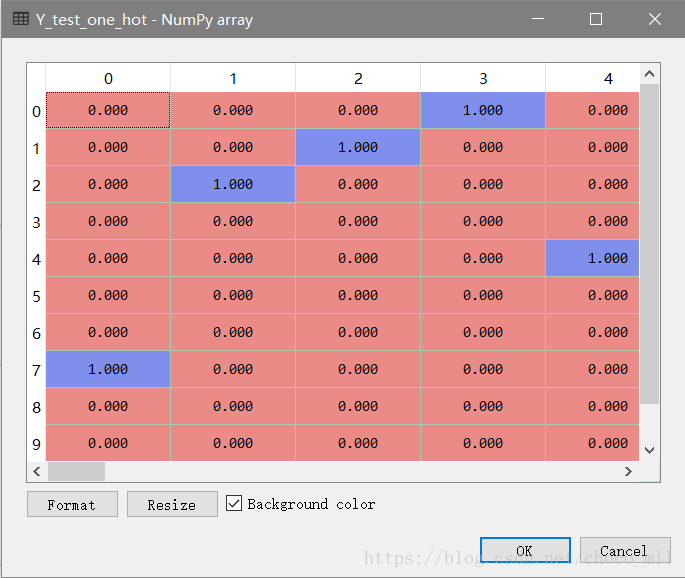This screenshot has width=685, height=578.
Task: Select cell at row 3, column 2
Action: point(358,221)
